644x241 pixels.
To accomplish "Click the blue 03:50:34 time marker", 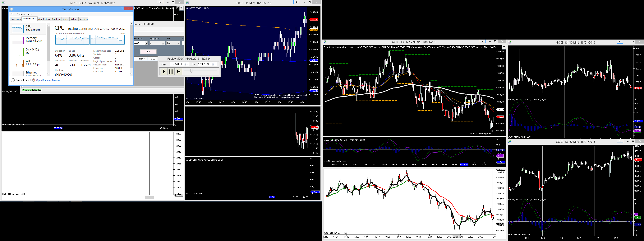I will (x=58, y=128).
